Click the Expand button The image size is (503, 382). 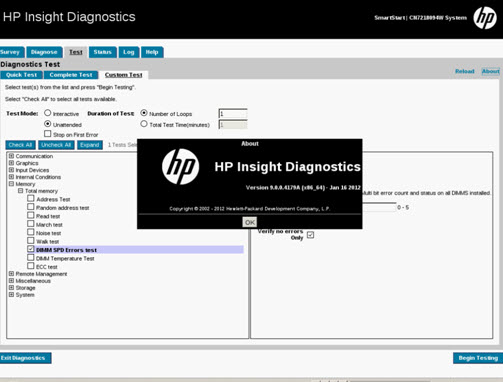point(90,145)
